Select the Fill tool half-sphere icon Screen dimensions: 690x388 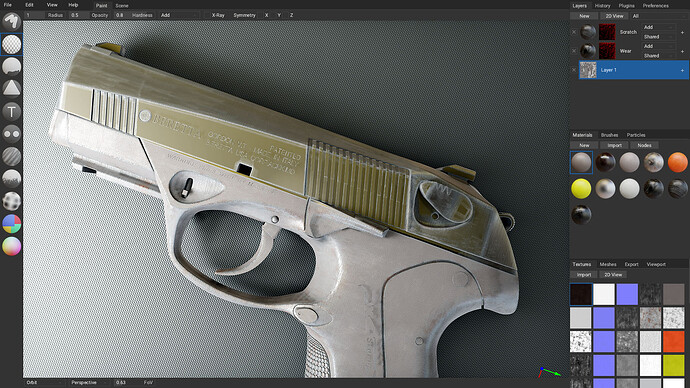click(11, 67)
